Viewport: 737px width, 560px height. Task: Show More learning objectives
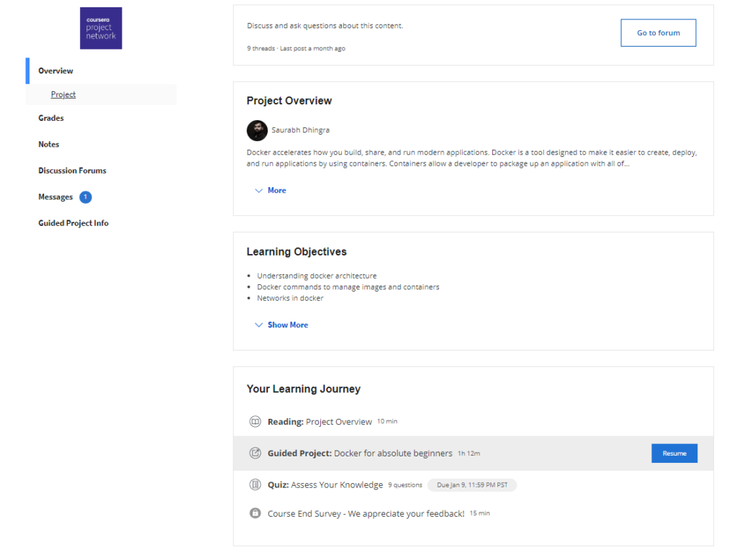(281, 325)
